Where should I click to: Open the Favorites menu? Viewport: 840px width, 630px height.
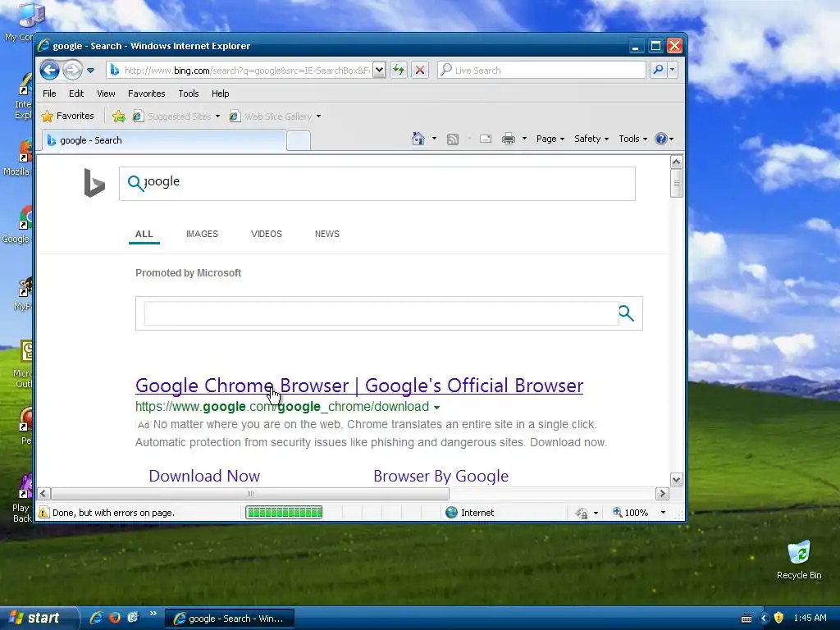tap(146, 94)
